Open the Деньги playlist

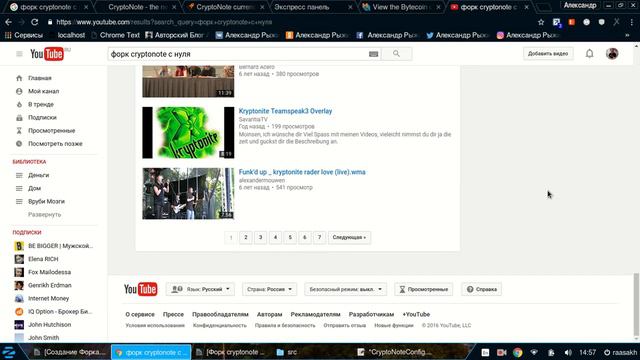click(38, 175)
